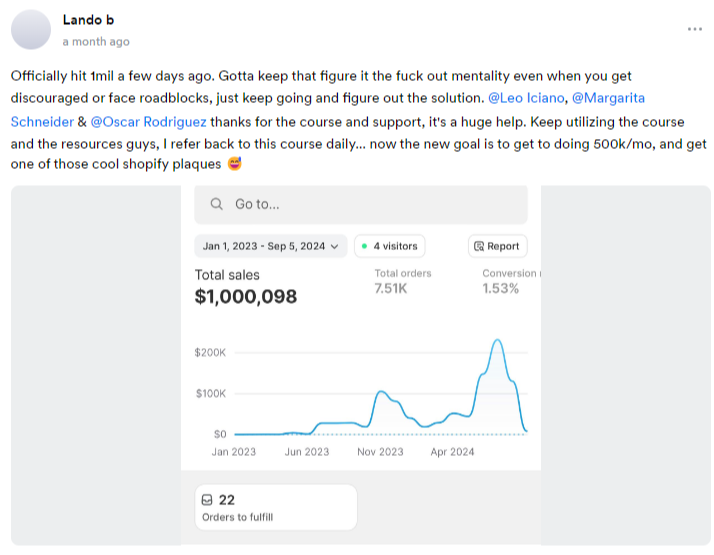This screenshot has height=555, width=714.
Task: Click the magnifier search icon
Action: 216,204
